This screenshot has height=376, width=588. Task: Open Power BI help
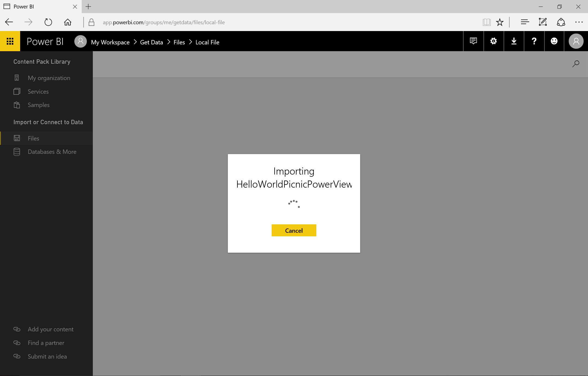(x=534, y=41)
